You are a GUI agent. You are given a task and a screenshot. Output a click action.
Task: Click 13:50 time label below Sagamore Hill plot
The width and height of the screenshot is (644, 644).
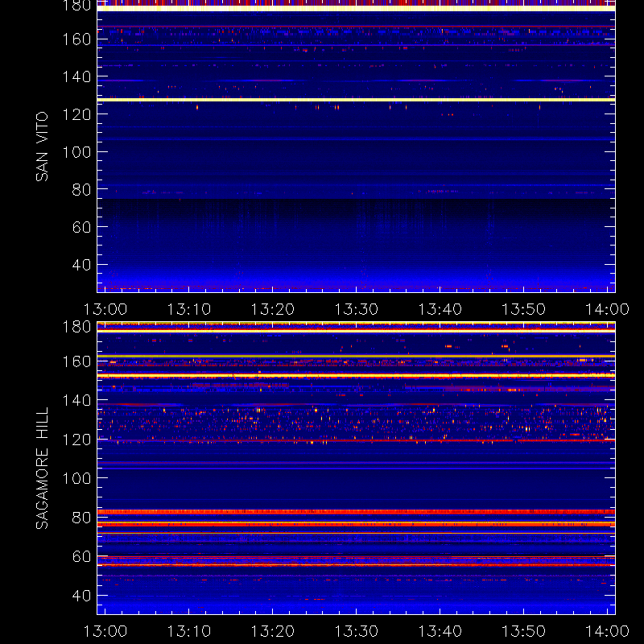click(524, 631)
